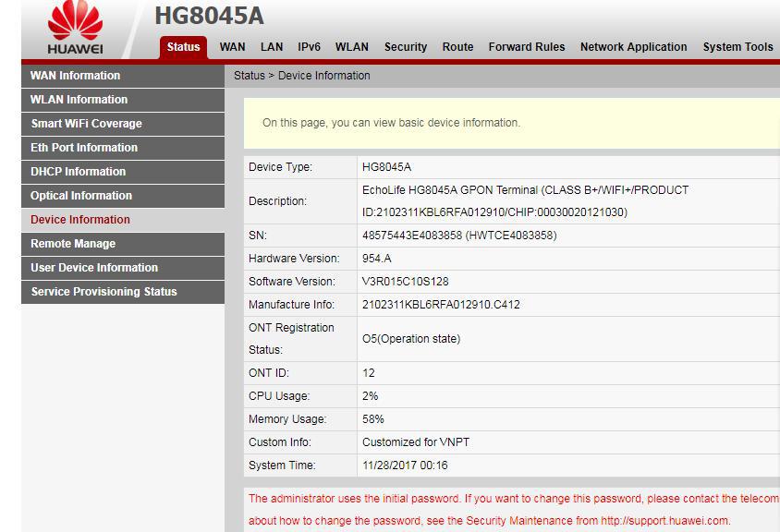Click the SN value 48575443E4083858
This screenshot has width=780, height=532.
pyautogui.click(x=412, y=236)
